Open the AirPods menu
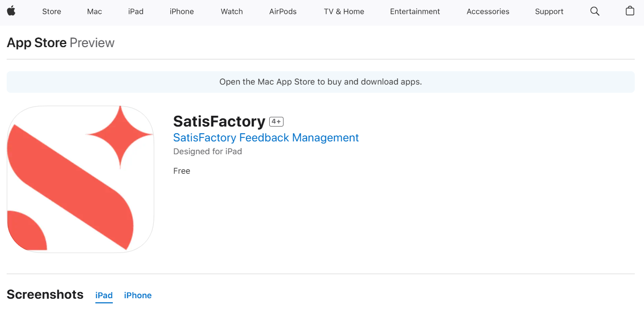 pos(283,11)
